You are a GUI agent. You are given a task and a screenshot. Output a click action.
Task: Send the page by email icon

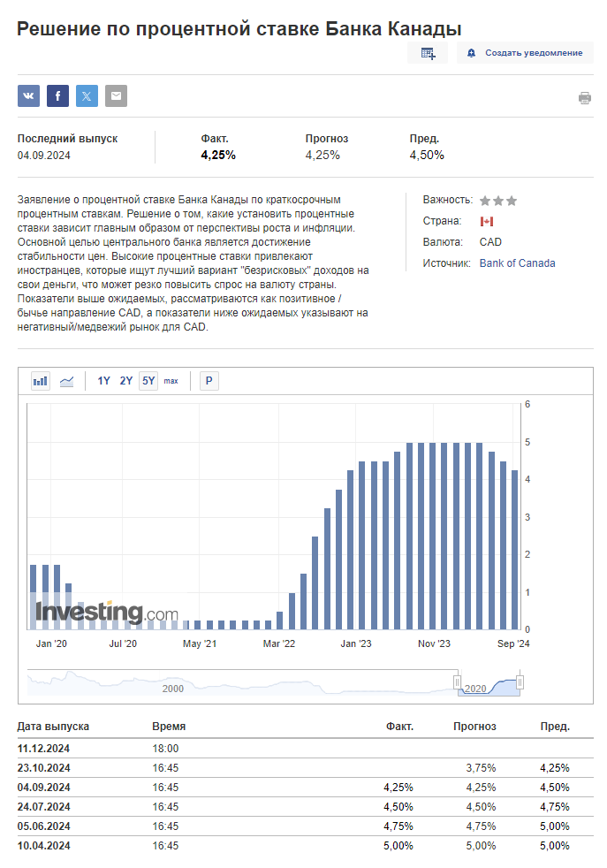116,96
